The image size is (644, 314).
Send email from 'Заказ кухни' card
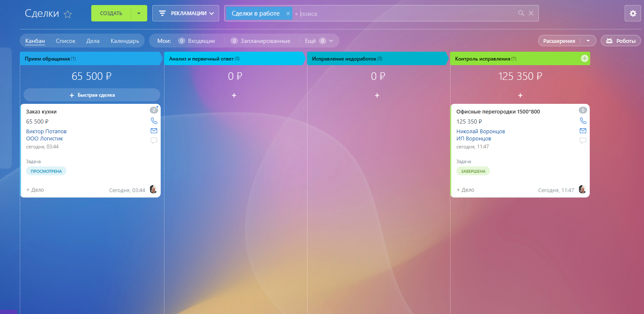coord(154,131)
